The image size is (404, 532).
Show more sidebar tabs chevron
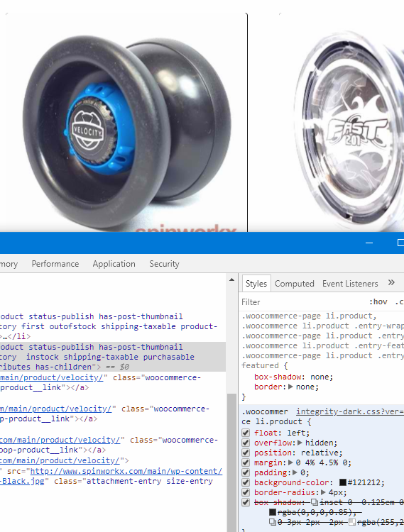point(391,282)
